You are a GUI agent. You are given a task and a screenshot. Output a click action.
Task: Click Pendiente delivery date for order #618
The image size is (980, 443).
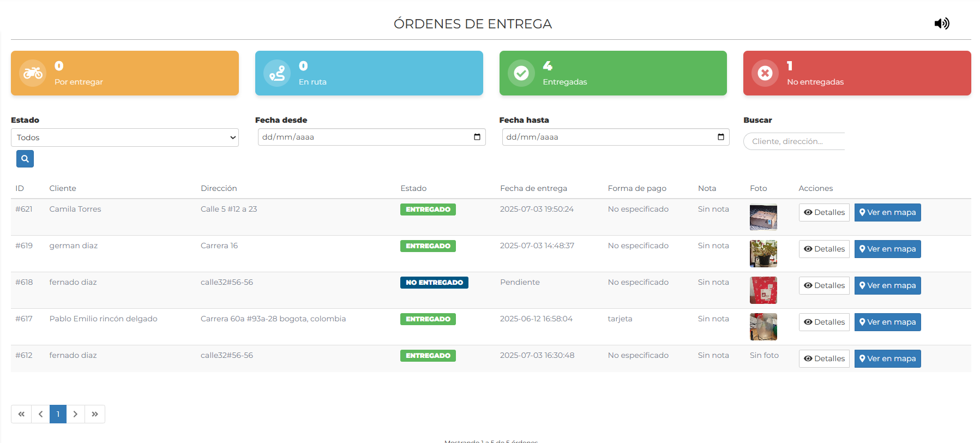tap(520, 282)
